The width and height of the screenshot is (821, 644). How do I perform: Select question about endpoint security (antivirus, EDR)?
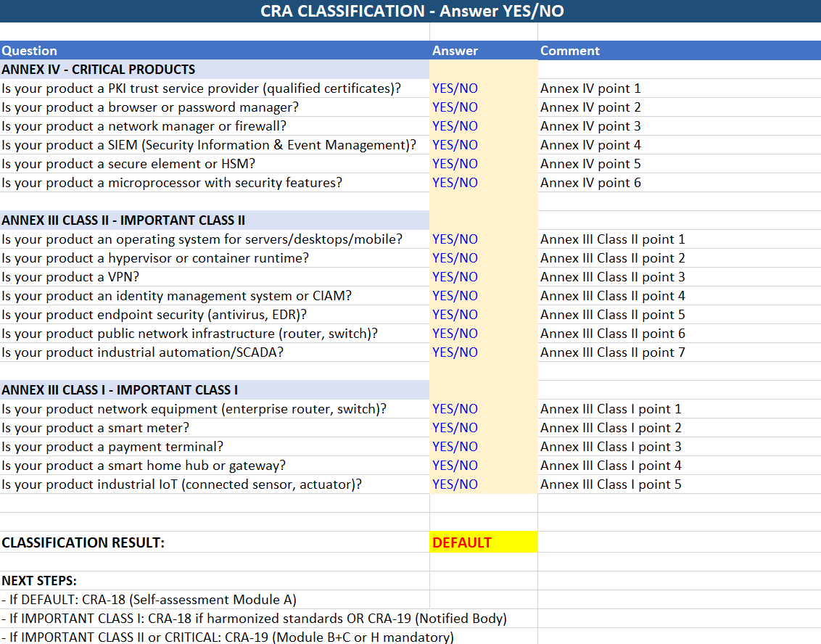click(x=154, y=315)
